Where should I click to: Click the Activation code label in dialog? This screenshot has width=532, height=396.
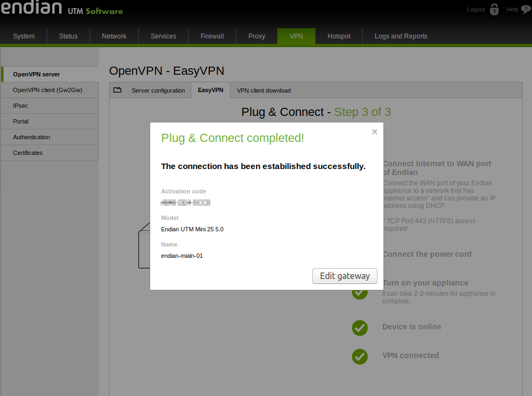tap(183, 192)
